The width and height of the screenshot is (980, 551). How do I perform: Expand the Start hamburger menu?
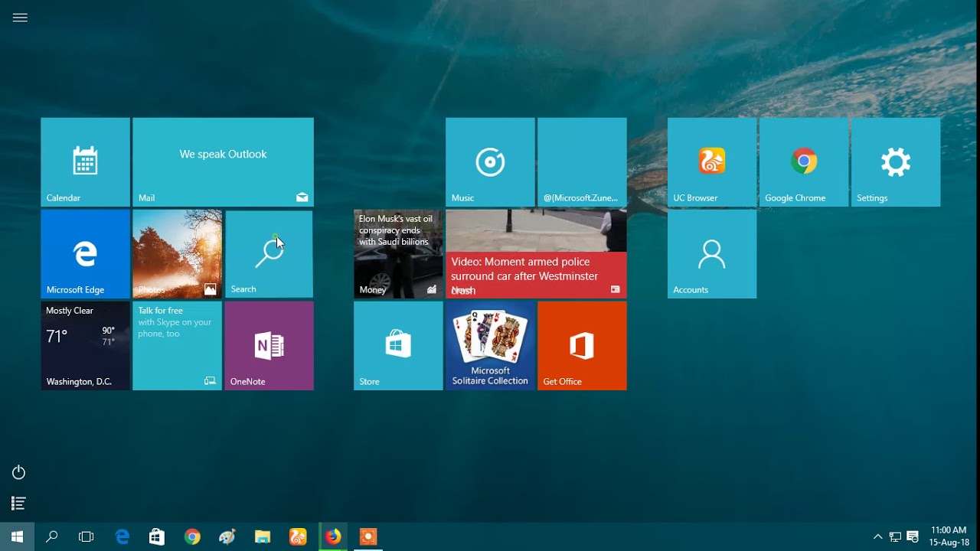tap(20, 18)
